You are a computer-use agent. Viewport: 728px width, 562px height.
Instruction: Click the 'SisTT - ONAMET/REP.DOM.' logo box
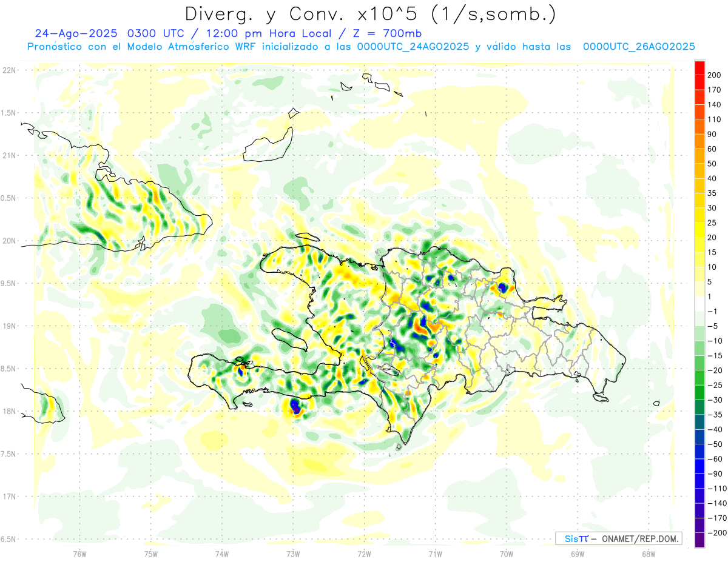[x=618, y=538]
